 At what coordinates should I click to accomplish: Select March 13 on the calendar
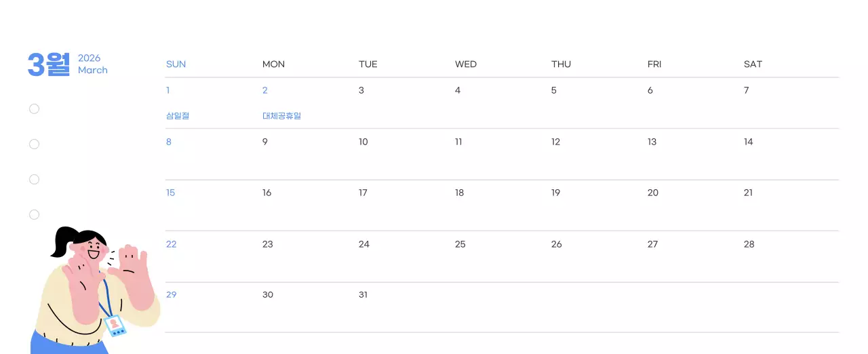[x=652, y=142]
